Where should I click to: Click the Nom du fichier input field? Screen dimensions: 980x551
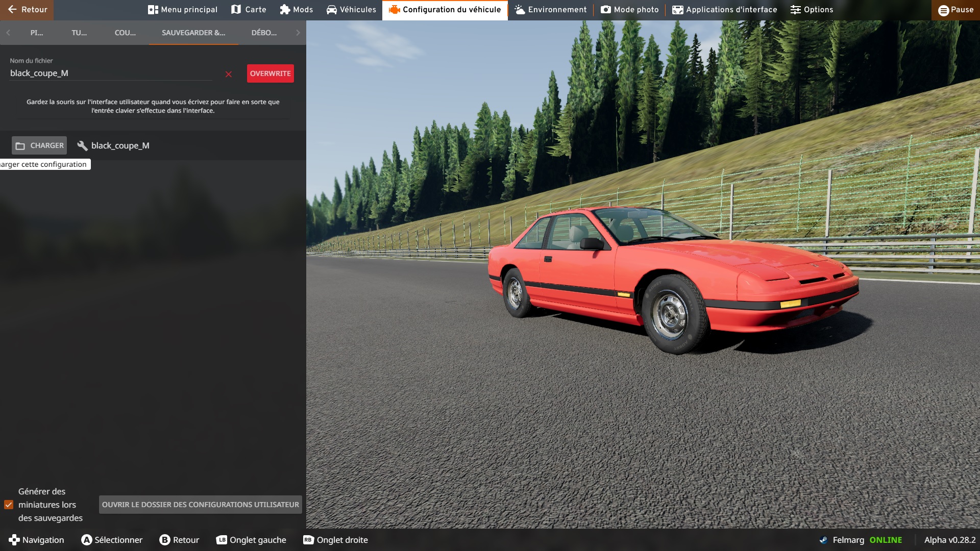110,73
